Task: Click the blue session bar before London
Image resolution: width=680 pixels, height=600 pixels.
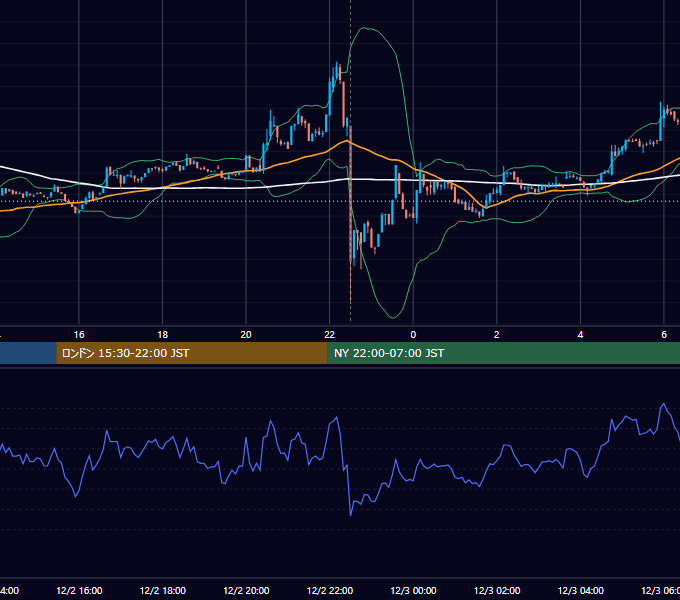Action: point(28,353)
